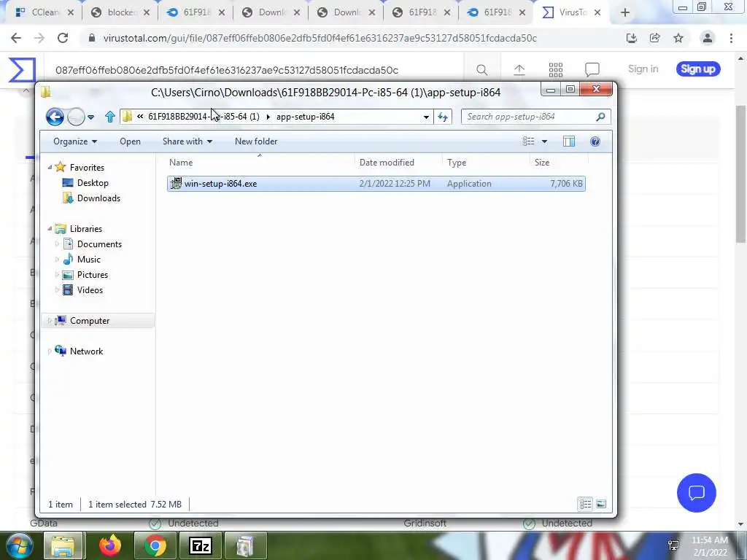This screenshot has height=560, width=747.
Task: Select the win-setup-i864.exe file
Action: (376, 183)
